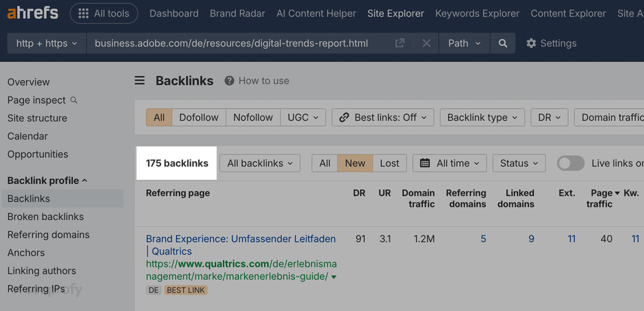The height and width of the screenshot is (311, 644).
Task: Open Best links: Off dropdown
Action: (383, 117)
